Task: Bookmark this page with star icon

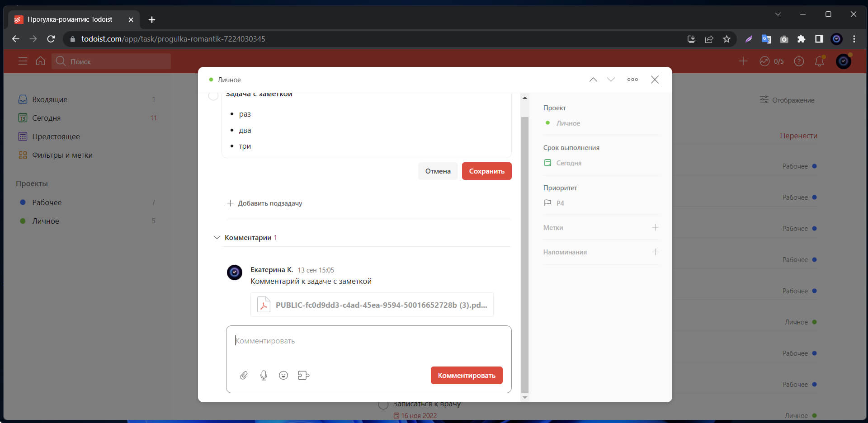Action: point(726,39)
